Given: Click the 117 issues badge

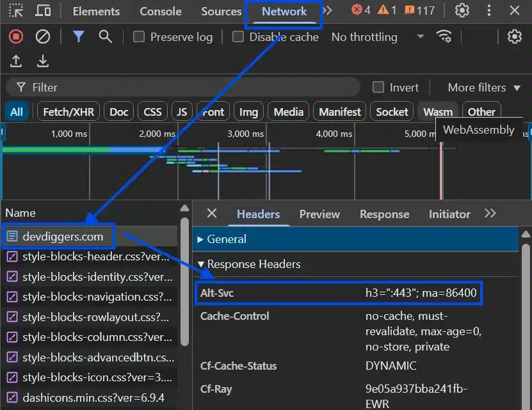Looking at the screenshot, I should [x=419, y=10].
